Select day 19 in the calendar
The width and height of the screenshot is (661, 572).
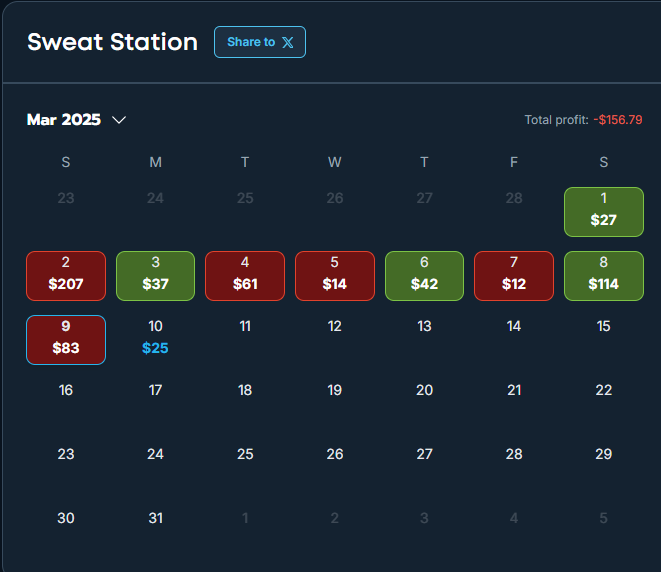tap(335, 390)
